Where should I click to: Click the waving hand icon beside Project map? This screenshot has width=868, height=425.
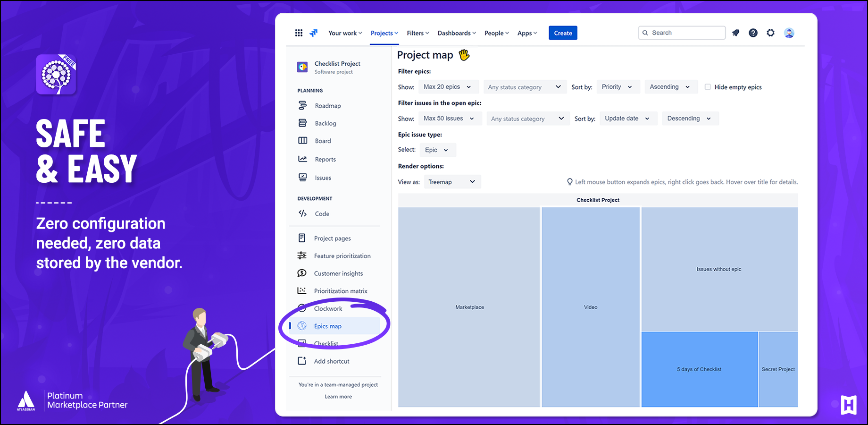[464, 55]
